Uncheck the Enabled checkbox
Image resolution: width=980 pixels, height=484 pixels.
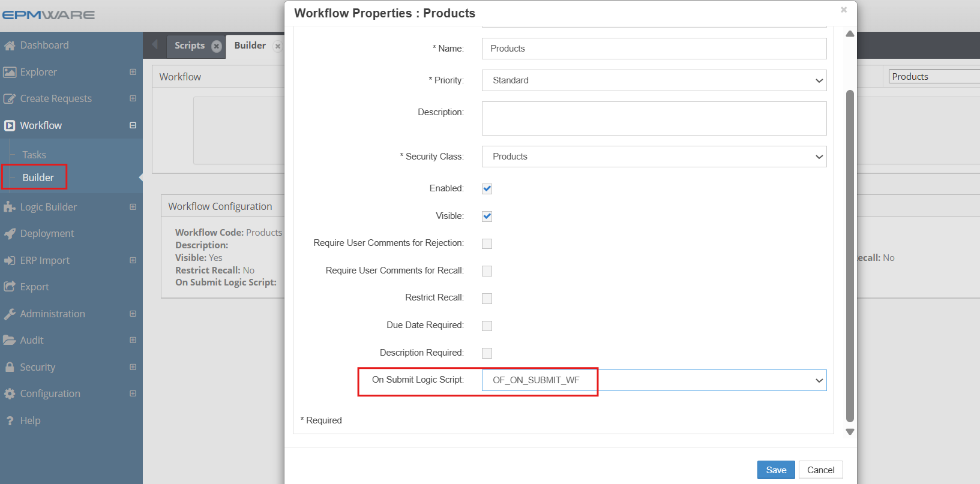(x=487, y=189)
